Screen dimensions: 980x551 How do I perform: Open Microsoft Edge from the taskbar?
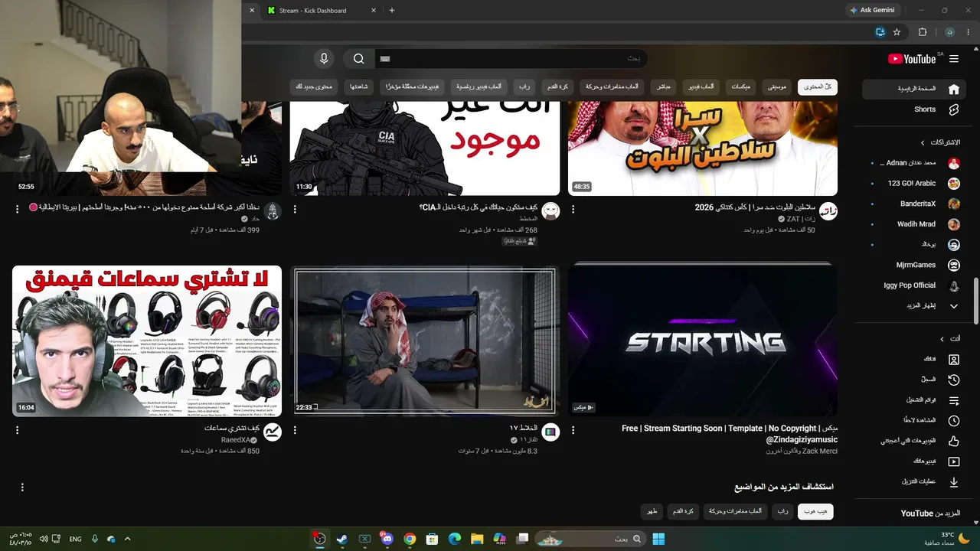pos(454,539)
